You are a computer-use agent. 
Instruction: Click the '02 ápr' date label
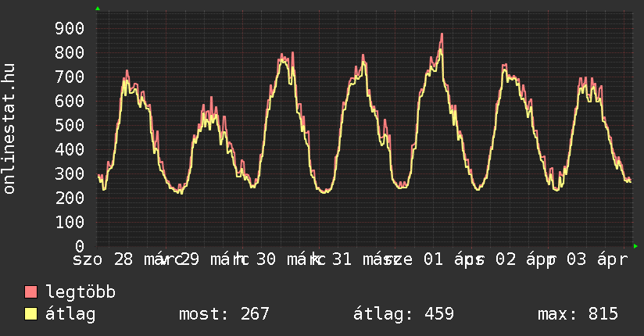[x=518, y=260]
